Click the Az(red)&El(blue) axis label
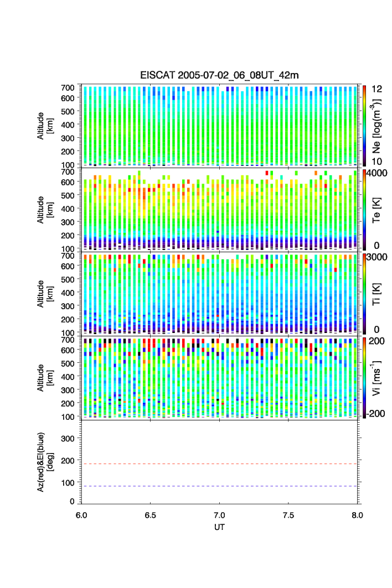 44,462
